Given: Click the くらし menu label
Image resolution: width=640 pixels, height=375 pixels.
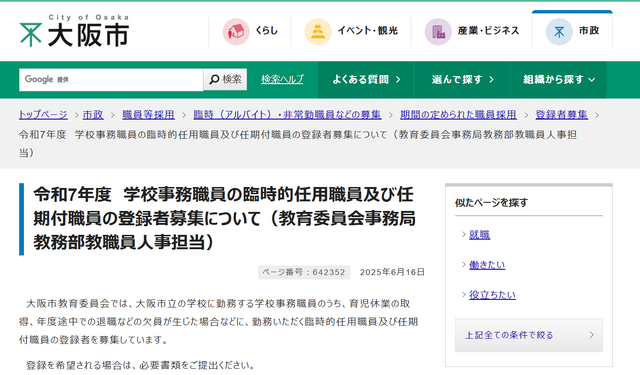Looking at the screenshot, I should [267, 31].
